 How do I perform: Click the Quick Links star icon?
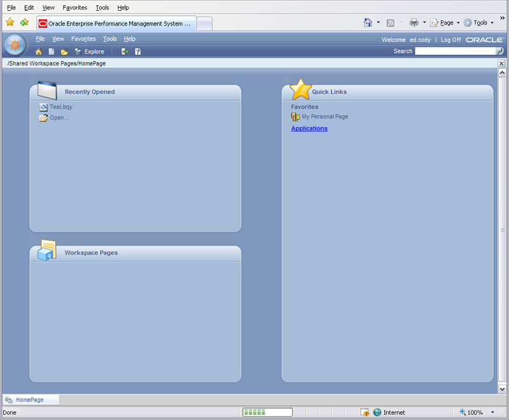pyautogui.click(x=300, y=89)
